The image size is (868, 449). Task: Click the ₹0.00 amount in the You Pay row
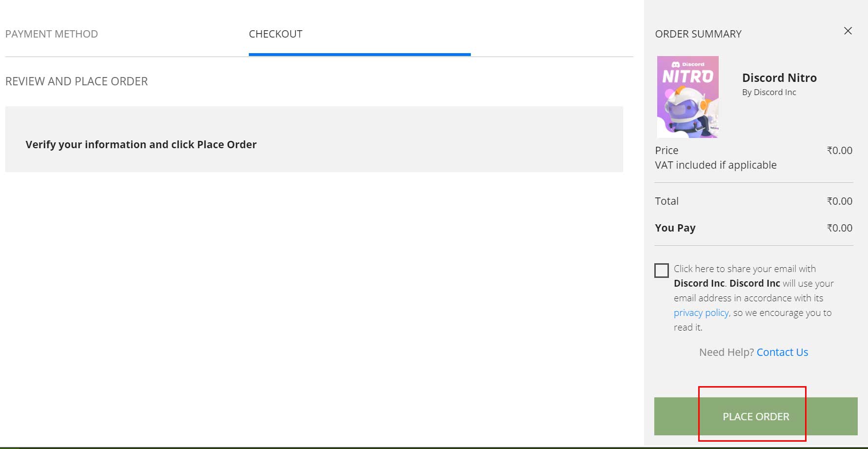coord(840,228)
